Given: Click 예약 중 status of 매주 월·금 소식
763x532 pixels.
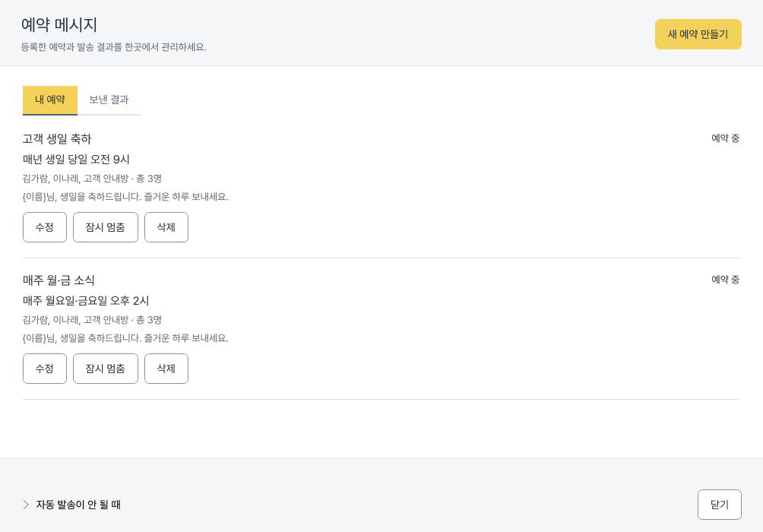Looking at the screenshot, I should pos(725,280).
